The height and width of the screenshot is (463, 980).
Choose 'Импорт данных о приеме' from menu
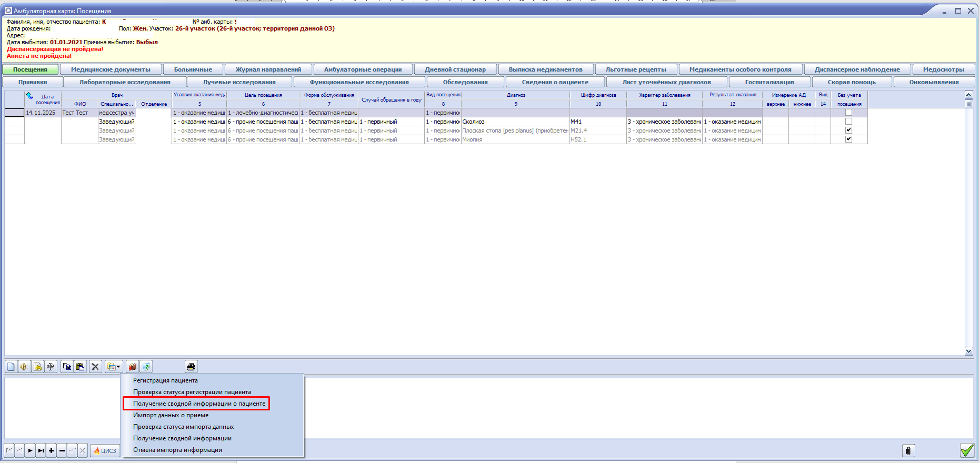pyautogui.click(x=171, y=415)
